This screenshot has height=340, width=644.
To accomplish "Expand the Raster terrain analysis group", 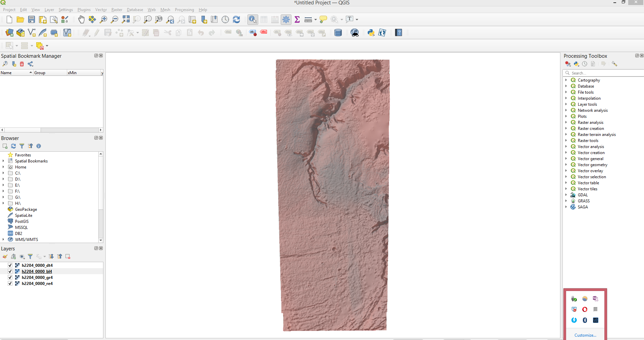I will pos(566,134).
